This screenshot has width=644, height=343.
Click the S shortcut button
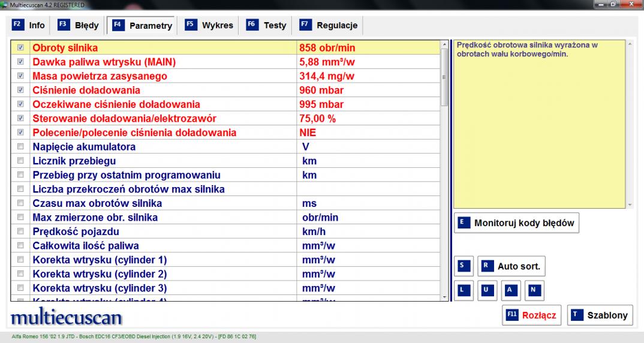tap(463, 266)
